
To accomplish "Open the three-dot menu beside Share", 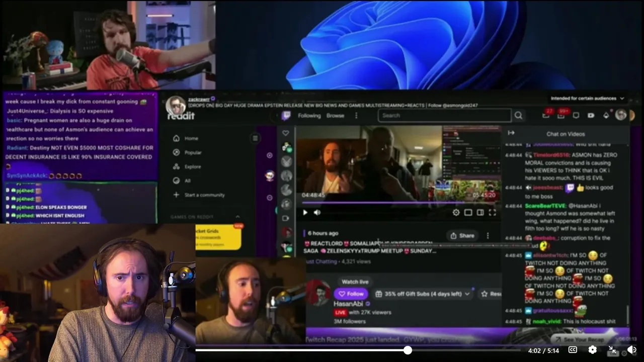I will click(x=488, y=235).
